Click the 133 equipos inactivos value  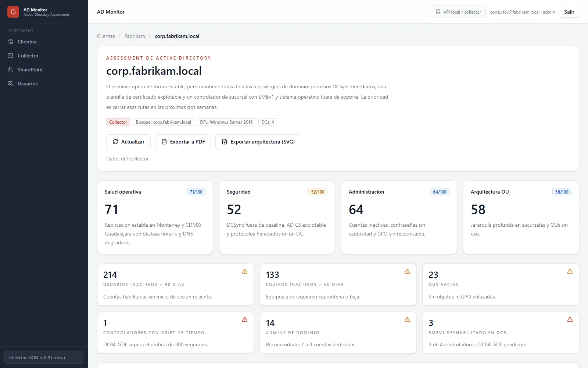click(x=272, y=275)
